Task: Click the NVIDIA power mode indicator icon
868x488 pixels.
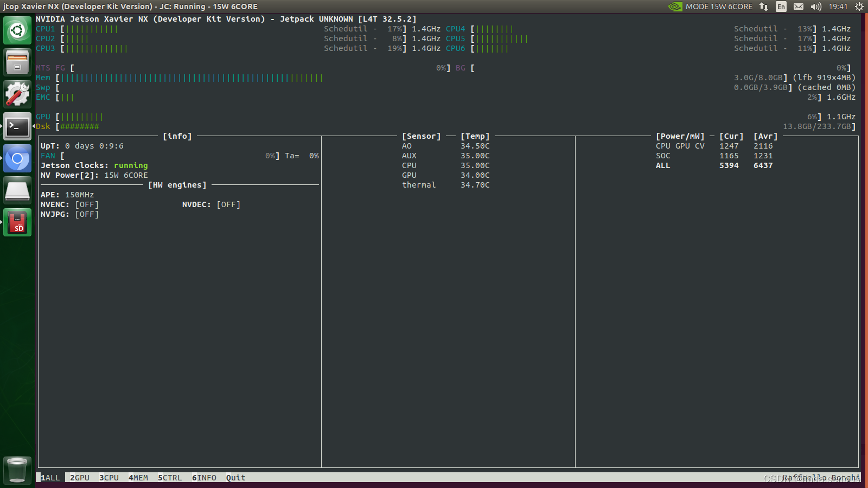Action: [x=675, y=7]
